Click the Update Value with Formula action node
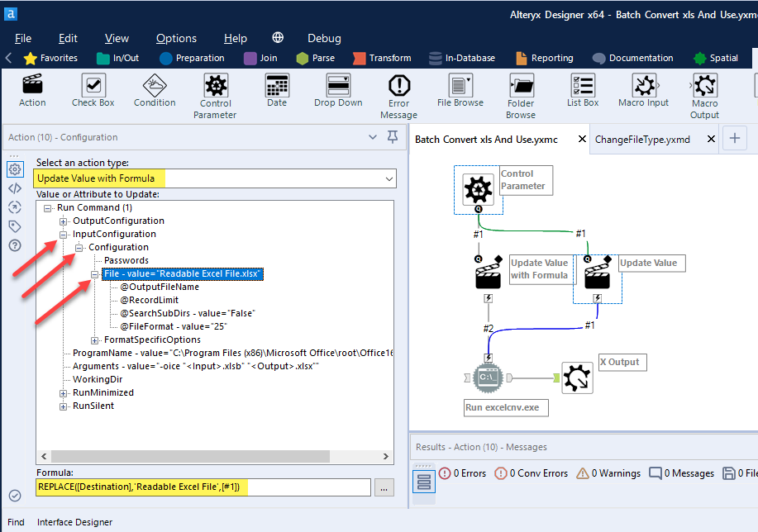Screen dimensions: 758x532 (x=489, y=275)
